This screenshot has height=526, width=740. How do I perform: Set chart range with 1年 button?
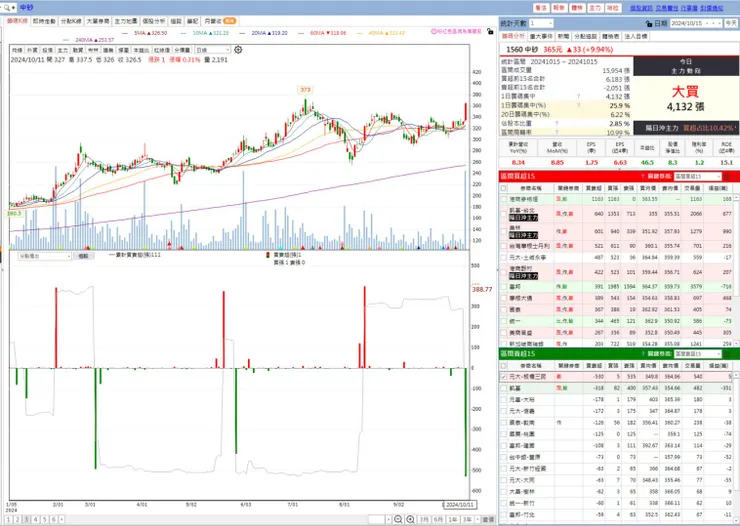453,519
